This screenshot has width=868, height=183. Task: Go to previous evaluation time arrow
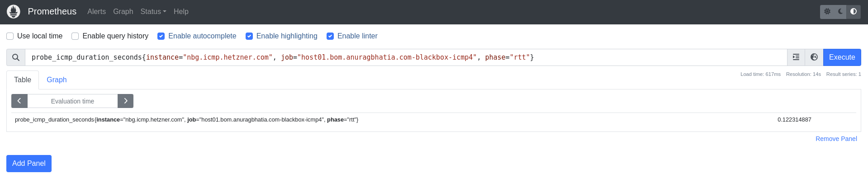19,101
